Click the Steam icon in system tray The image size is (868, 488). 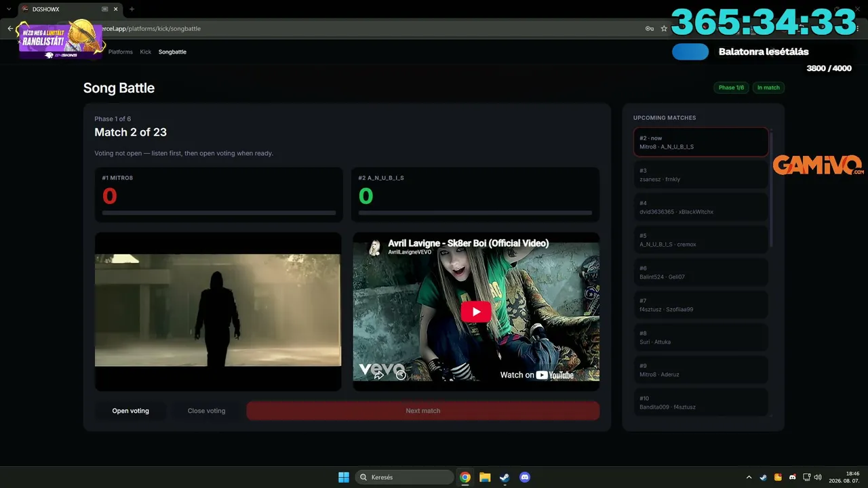click(764, 477)
